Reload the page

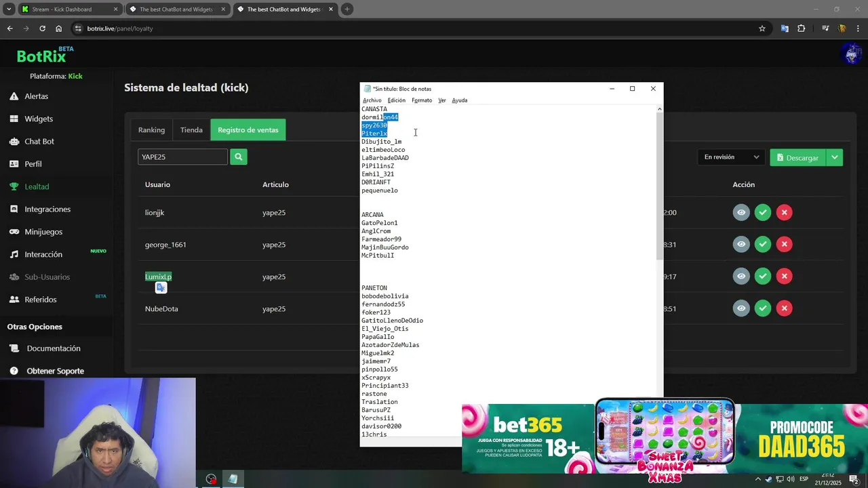pyautogui.click(x=42, y=28)
